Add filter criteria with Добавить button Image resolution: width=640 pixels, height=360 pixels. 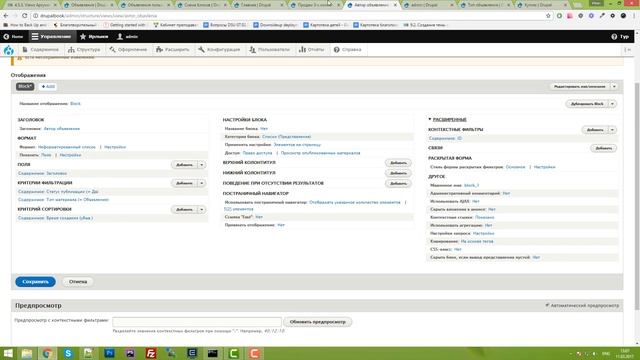click(x=184, y=183)
